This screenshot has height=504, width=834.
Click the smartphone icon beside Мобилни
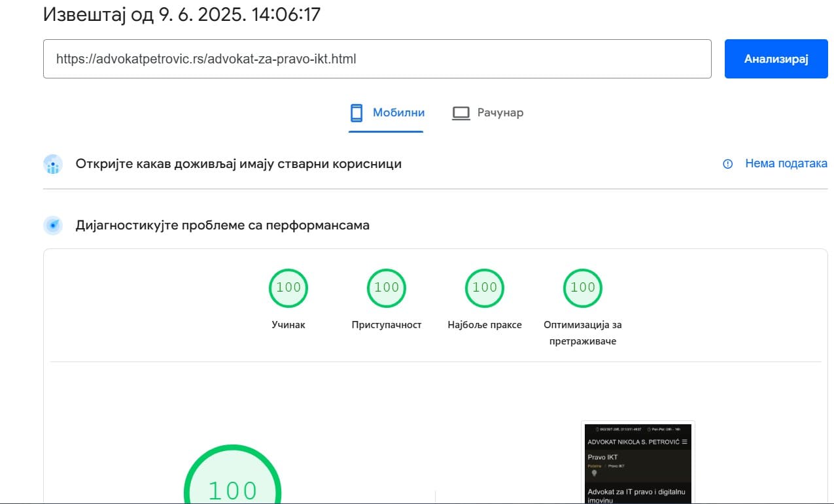(x=356, y=113)
